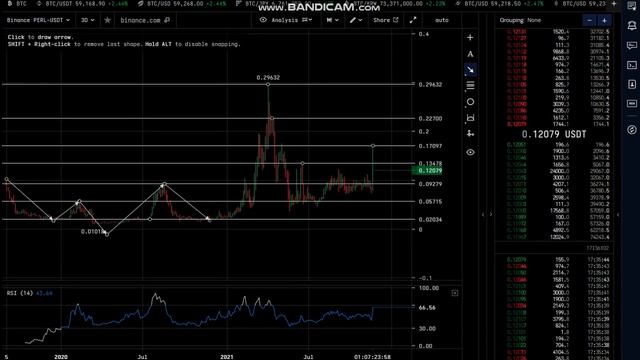The width and height of the screenshot is (640, 360).
Task: Select the BTC ticker group label
Action: 18,4
